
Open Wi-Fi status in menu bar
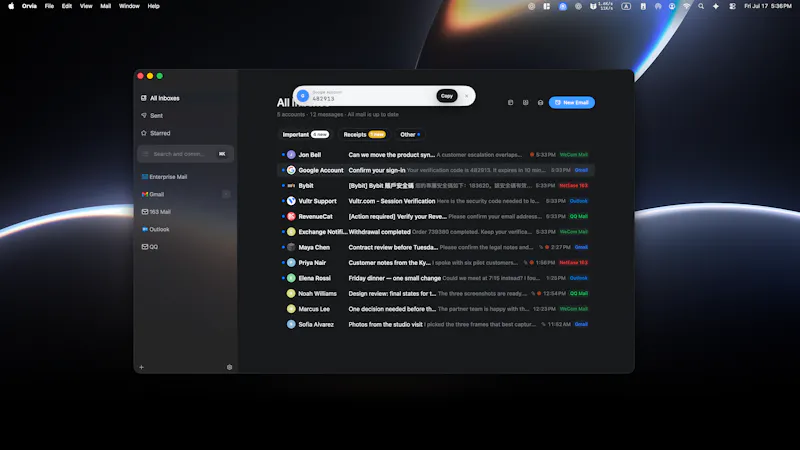tap(687, 6)
